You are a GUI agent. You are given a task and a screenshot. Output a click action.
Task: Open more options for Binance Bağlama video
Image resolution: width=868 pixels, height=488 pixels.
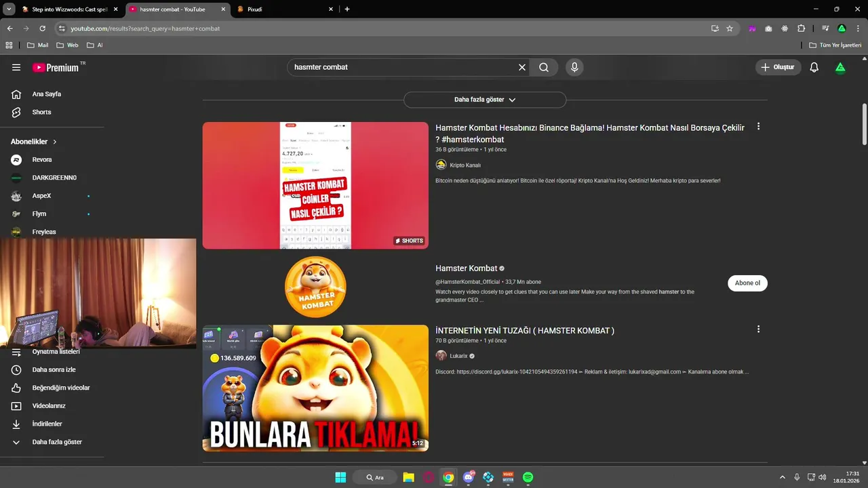[x=758, y=126]
